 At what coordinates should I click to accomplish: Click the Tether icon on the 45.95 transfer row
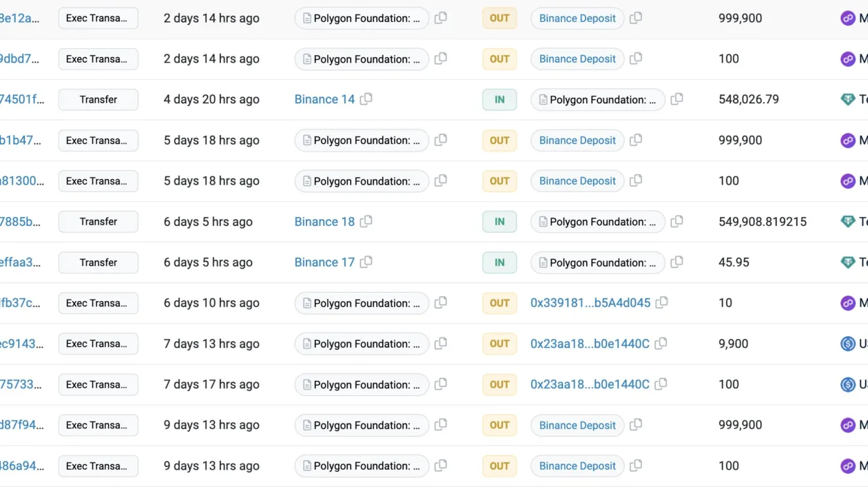point(848,262)
